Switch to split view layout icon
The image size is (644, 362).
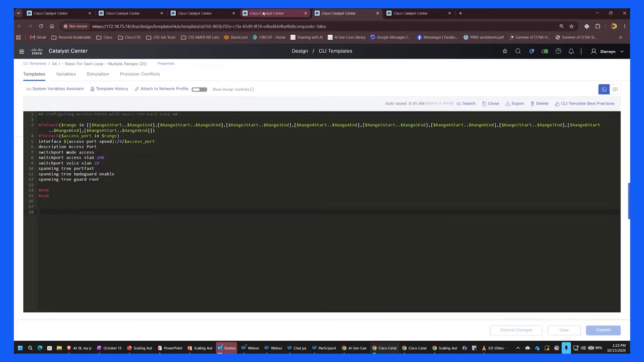615,89
